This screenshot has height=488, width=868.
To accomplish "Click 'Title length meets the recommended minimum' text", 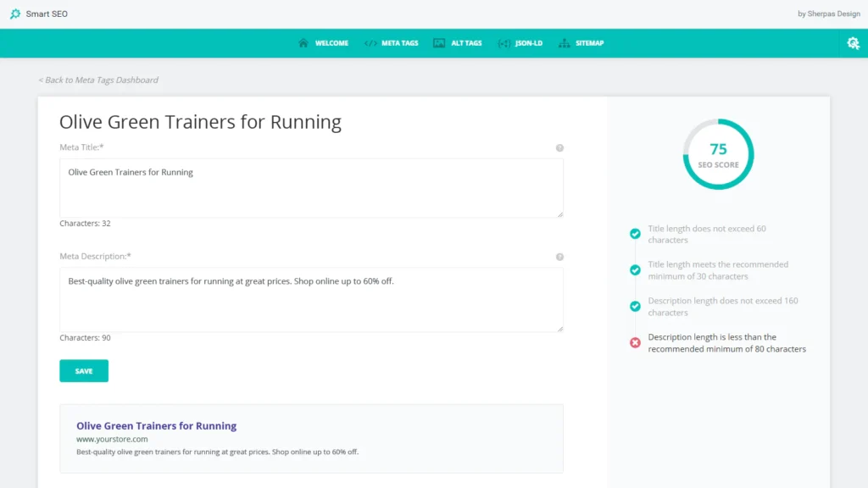I will (x=718, y=270).
